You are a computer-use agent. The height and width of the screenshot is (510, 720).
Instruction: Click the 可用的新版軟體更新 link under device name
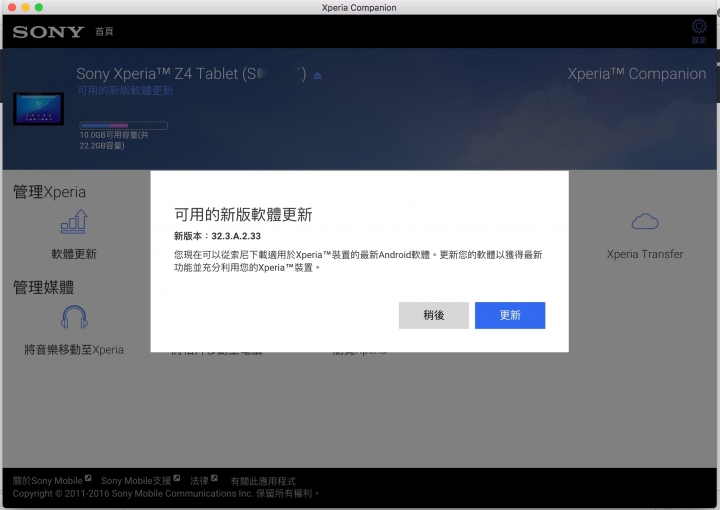[x=125, y=91]
